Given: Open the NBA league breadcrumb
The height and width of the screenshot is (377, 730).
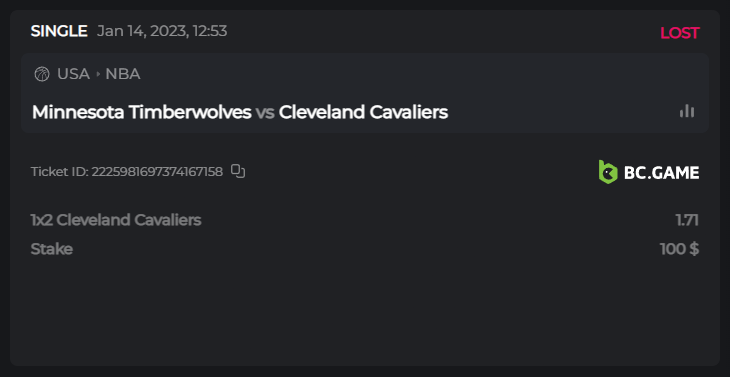Looking at the screenshot, I should point(123,74).
